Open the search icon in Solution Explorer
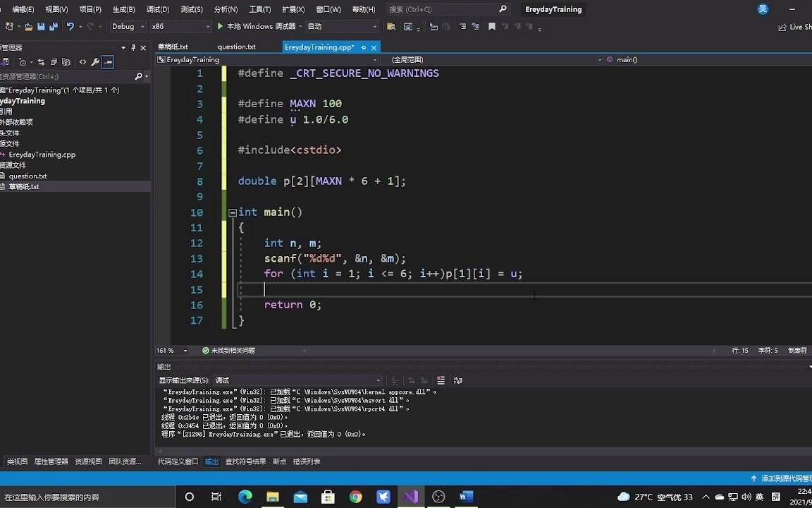The image size is (812, 508). (x=139, y=75)
